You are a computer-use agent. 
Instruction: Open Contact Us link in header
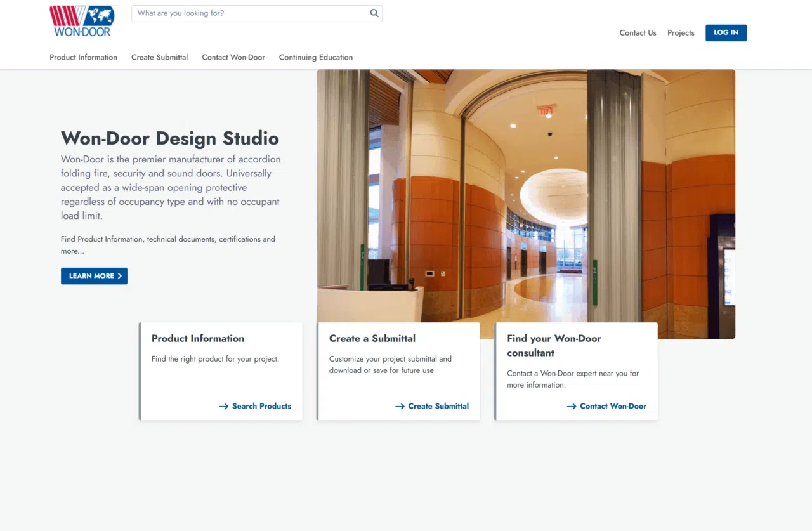pyautogui.click(x=638, y=33)
